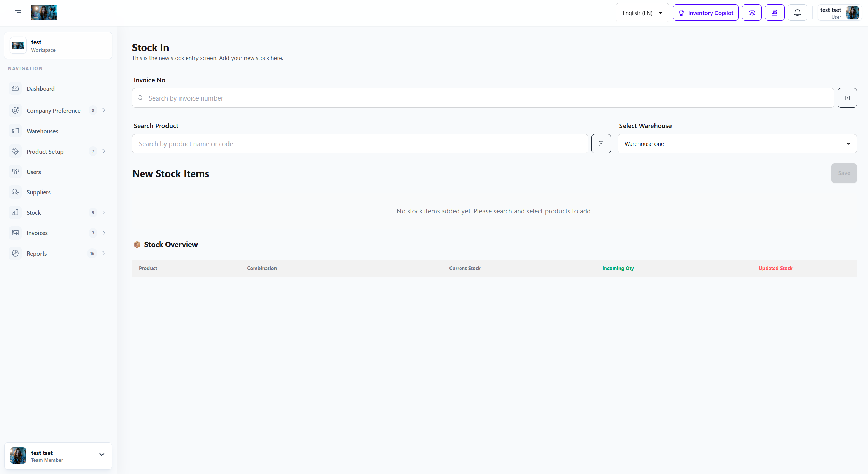Screen dimensions: 868x474
Task: Open Users in navigation
Action: [58, 172]
